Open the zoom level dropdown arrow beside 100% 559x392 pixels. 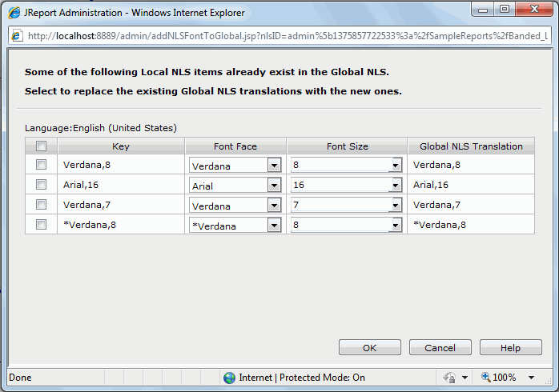(x=531, y=378)
